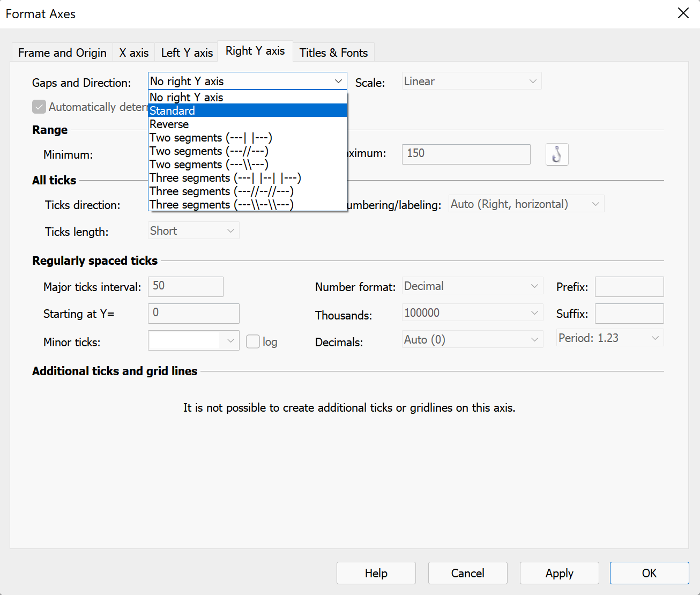Choose Standard from the dropdown list
Image resolution: width=700 pixels, height=595 pixels.
click(247, 110)
